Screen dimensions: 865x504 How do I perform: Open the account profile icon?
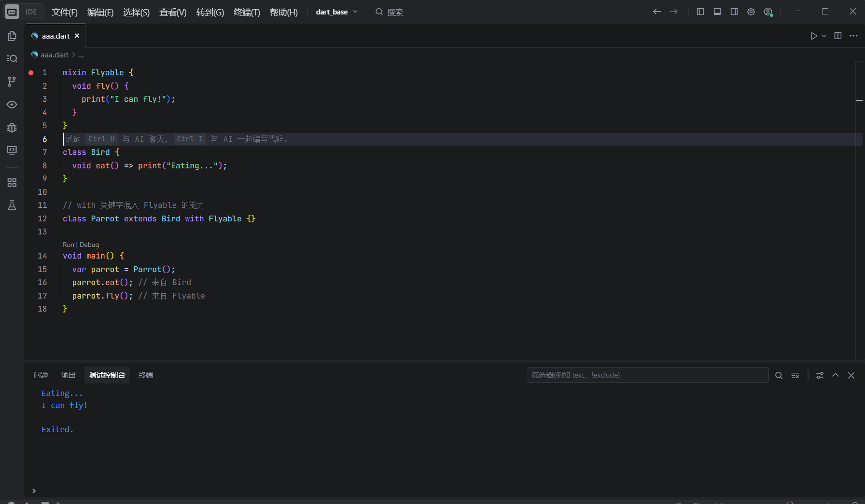click(768, 12)
